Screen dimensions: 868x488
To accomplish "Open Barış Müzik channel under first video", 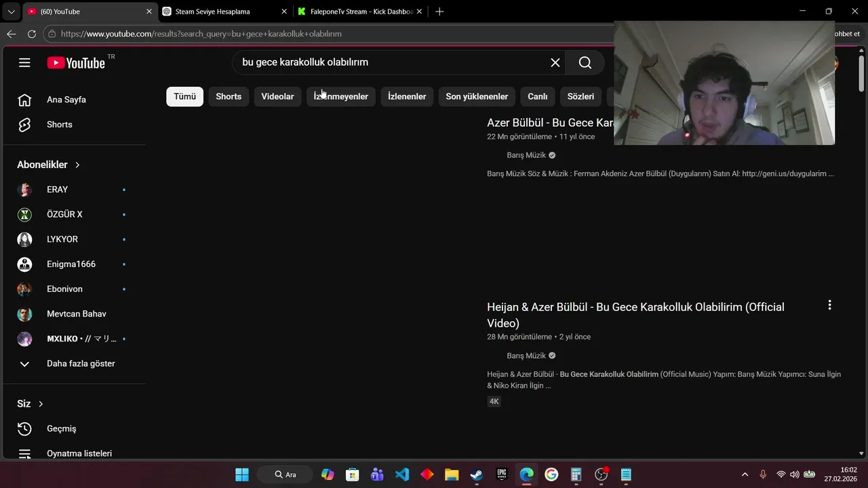I will tap(526, 155).
